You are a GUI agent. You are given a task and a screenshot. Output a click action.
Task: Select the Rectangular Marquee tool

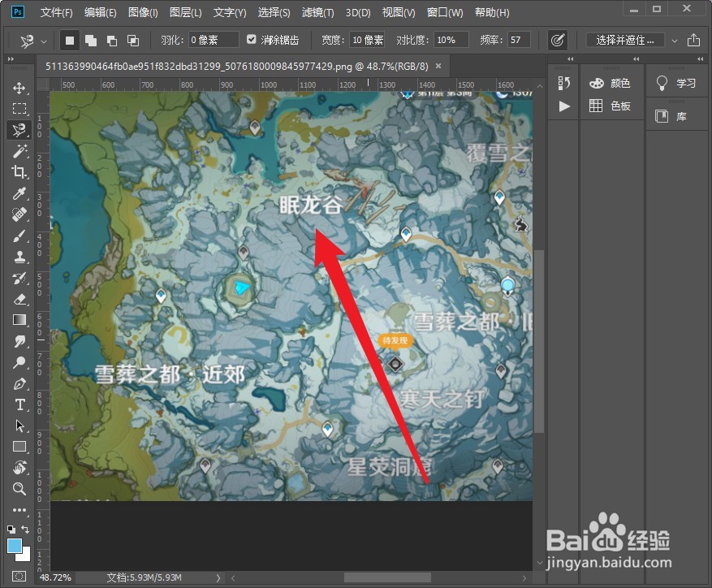pyautogui.click(x=19, y=109)
